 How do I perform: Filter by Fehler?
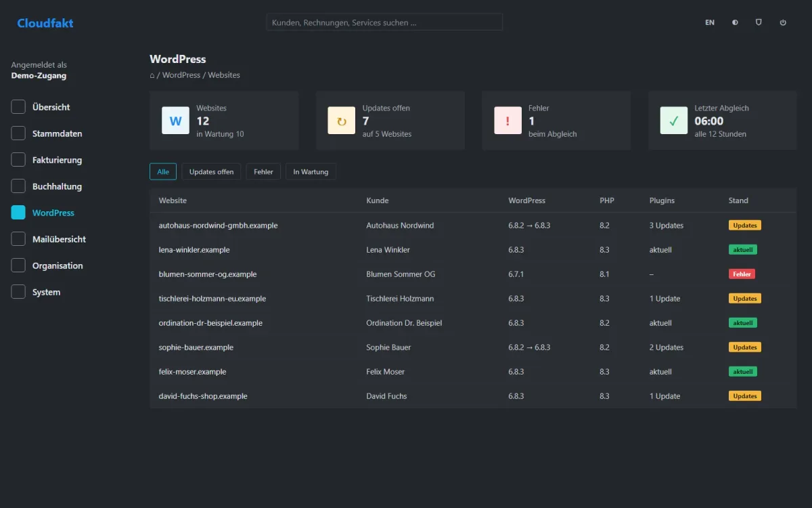[x=263, y=171]
